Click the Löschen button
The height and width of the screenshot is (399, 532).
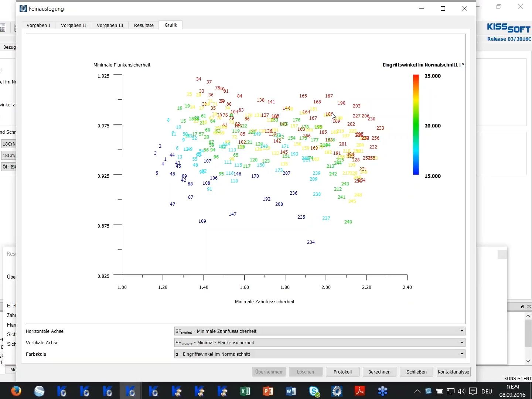[x=306, y=372]
